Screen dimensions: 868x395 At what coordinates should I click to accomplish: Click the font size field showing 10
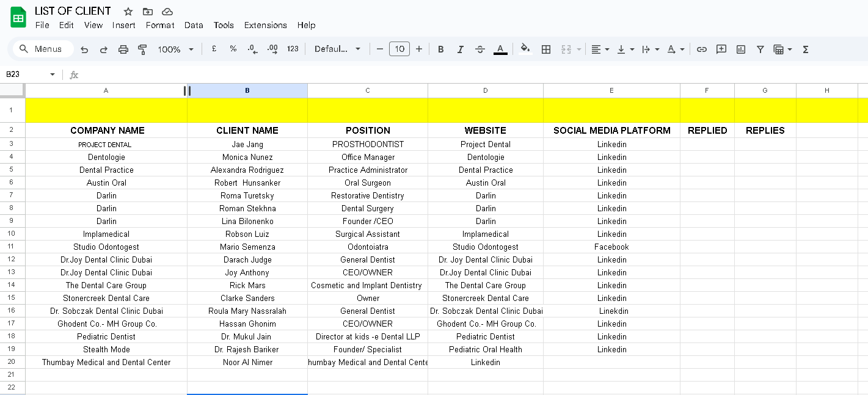399,49
